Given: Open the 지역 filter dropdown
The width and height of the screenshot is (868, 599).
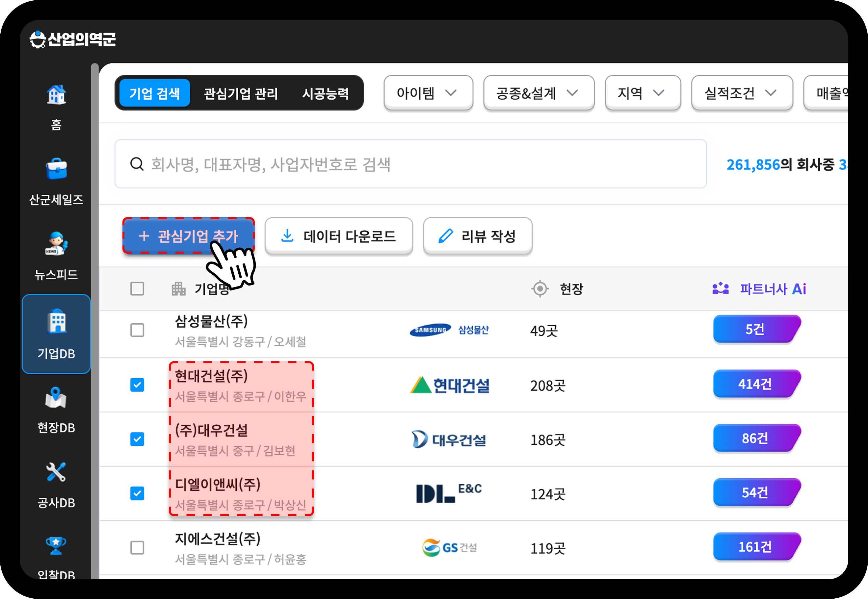Looking at the screenshot, I should (x=643, y=93).
